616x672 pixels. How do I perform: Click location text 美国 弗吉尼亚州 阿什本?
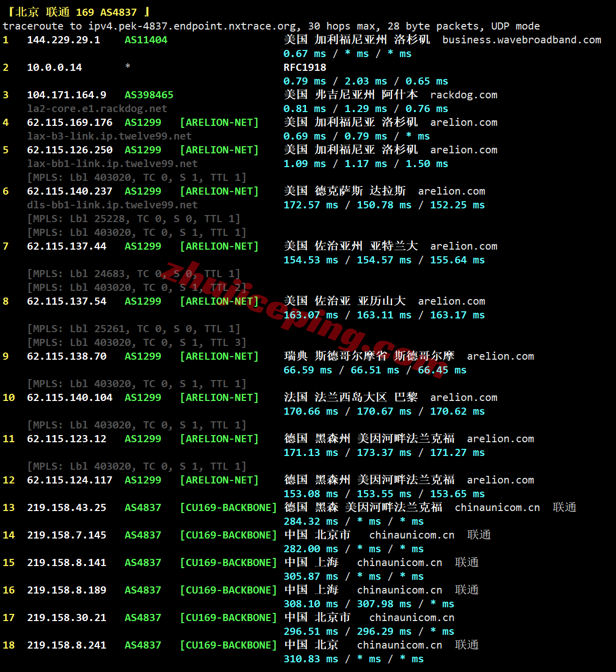click(x=351, y=95)
